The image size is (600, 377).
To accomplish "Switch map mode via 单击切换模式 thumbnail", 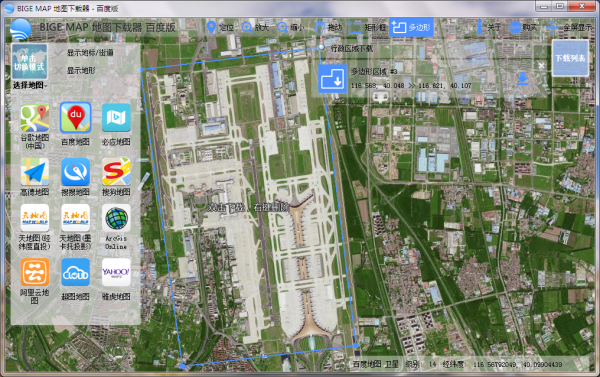I will pyautogui.click(x=29, y=62).
